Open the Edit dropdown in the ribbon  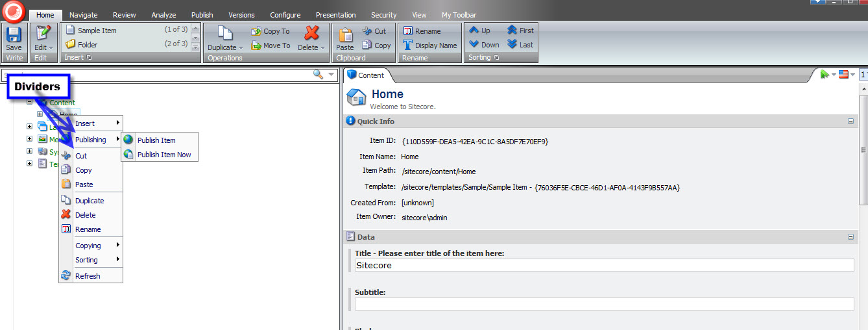tap(43, 47)
